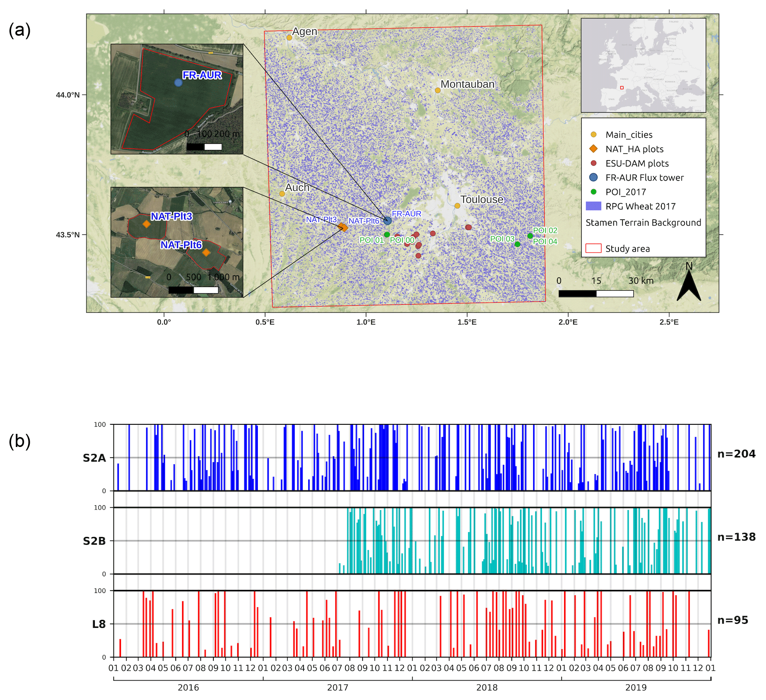The width and height of the screenshot is (766, 700).
Task: Click the north arrow symbol
Action: point(689,286)
